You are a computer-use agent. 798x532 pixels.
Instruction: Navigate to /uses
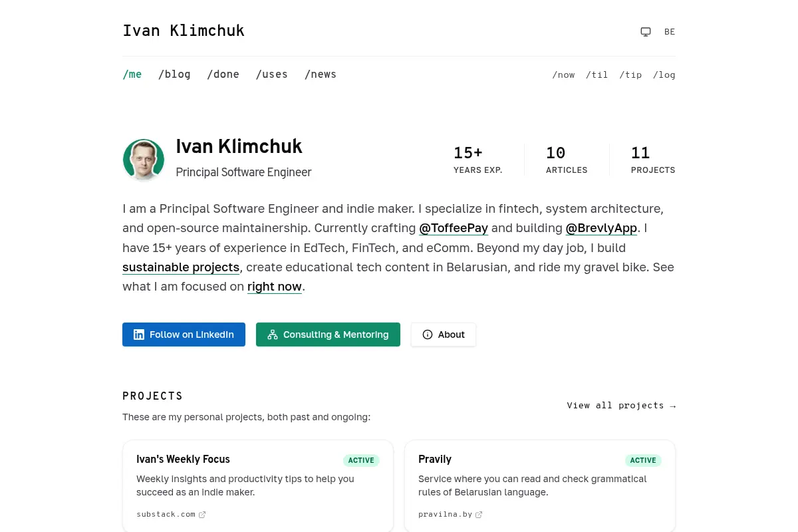272,74
